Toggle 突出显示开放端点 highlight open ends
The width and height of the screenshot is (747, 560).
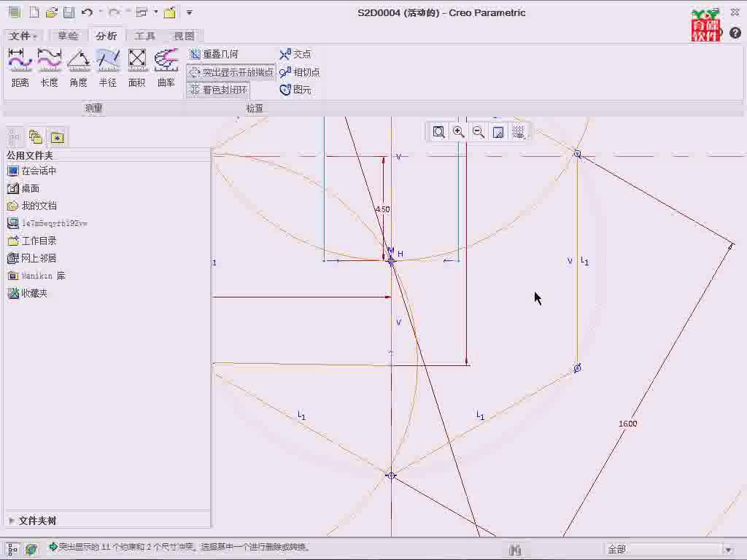coord(231,72)
